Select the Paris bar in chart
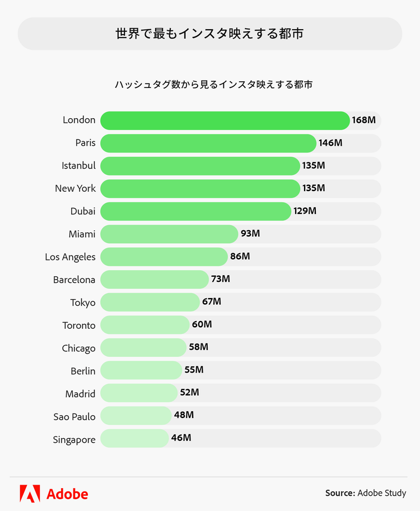The width and height of the screenshot is (420, 511). [x=207, y=143]
